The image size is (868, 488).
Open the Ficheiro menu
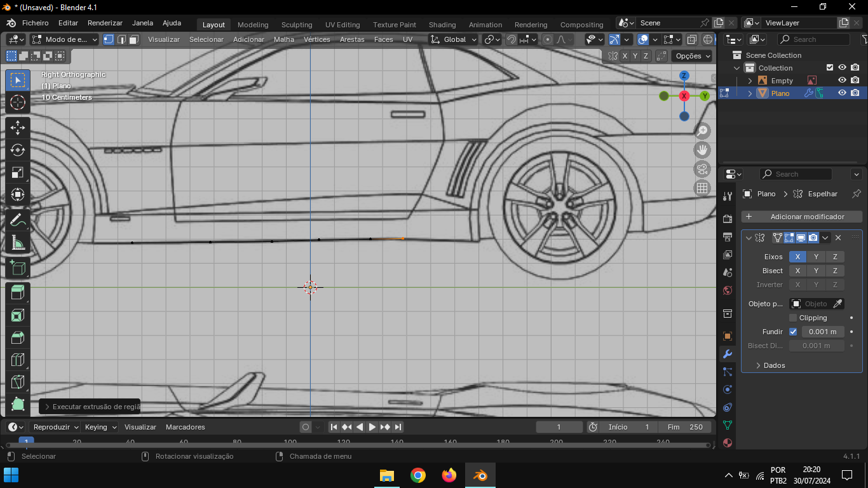pyautogui.click(x=35, y=23)
